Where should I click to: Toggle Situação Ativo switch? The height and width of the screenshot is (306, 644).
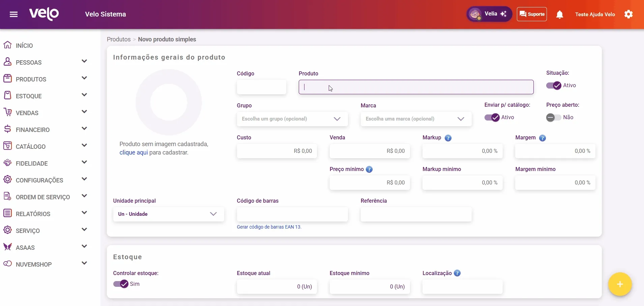click(x=554, y=86)
